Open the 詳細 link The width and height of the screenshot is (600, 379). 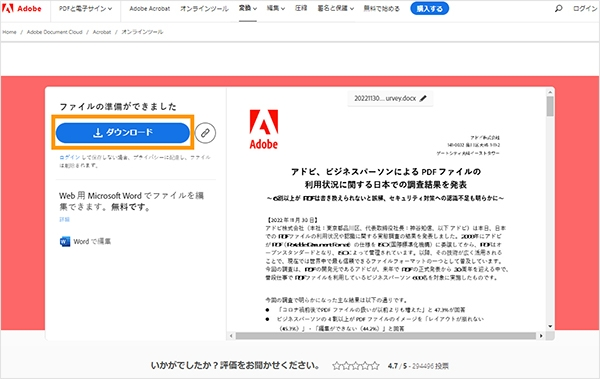click(64, 219)
